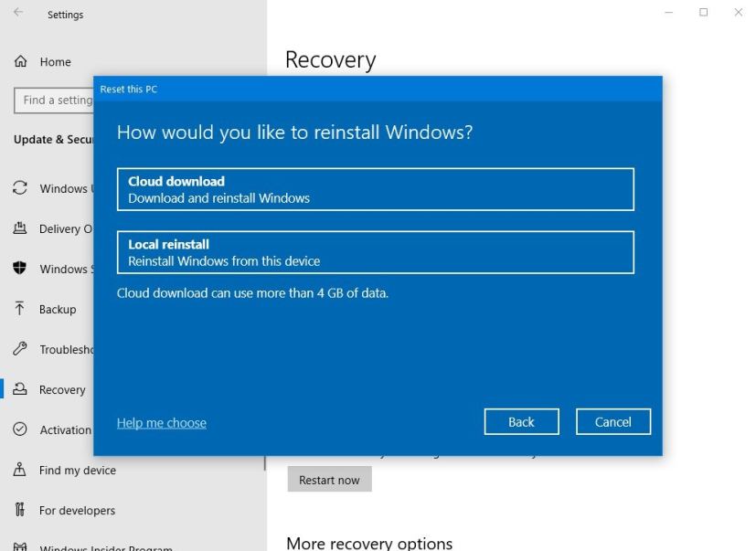Click Back in the reset dialog
Image resolution: width=756 pixels, height=551 pixels.
coord(520,421)
